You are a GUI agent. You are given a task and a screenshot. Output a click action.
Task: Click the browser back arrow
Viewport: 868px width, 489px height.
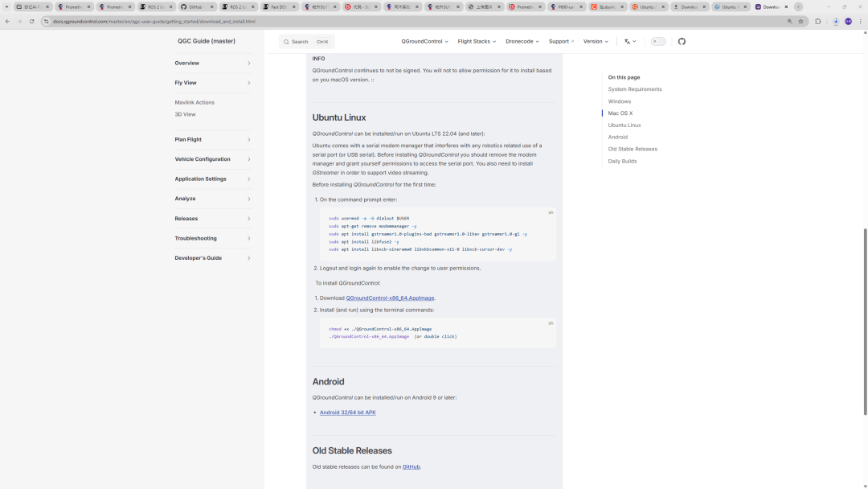pyautogui.click(x=7, y=22)
